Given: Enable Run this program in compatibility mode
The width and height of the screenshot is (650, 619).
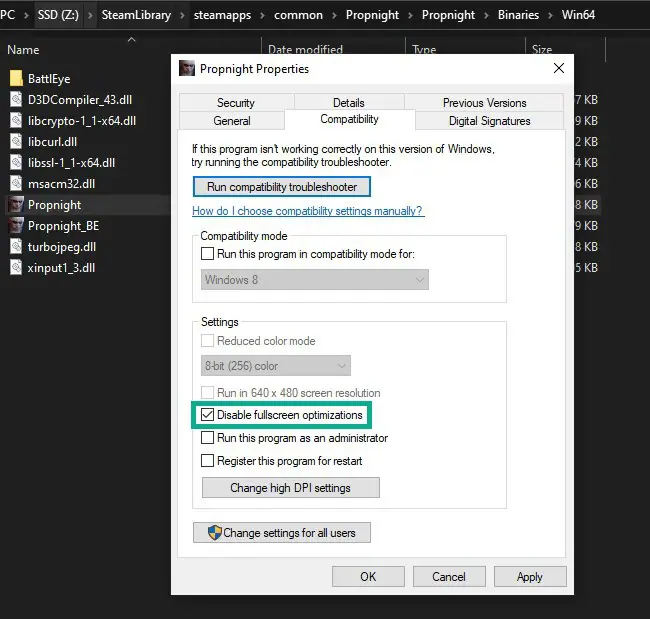Looking at the screenshot, I should point(207,253).
